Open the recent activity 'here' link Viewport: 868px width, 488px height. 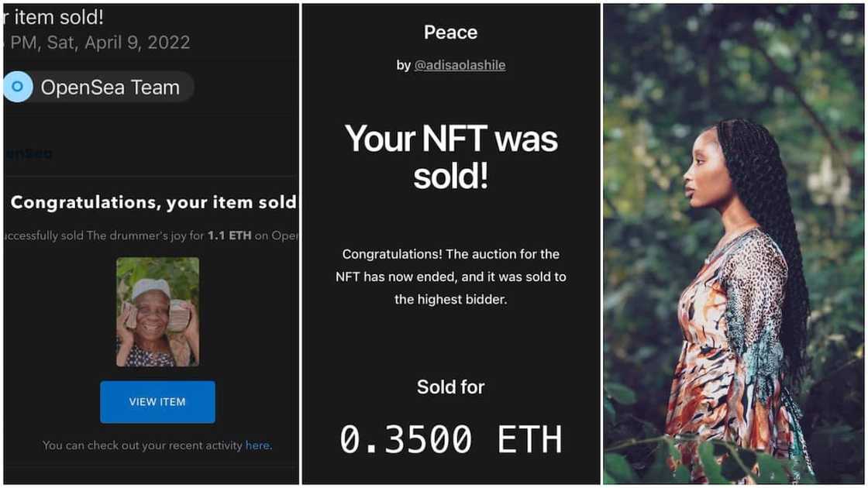click(x=258, y=445)
